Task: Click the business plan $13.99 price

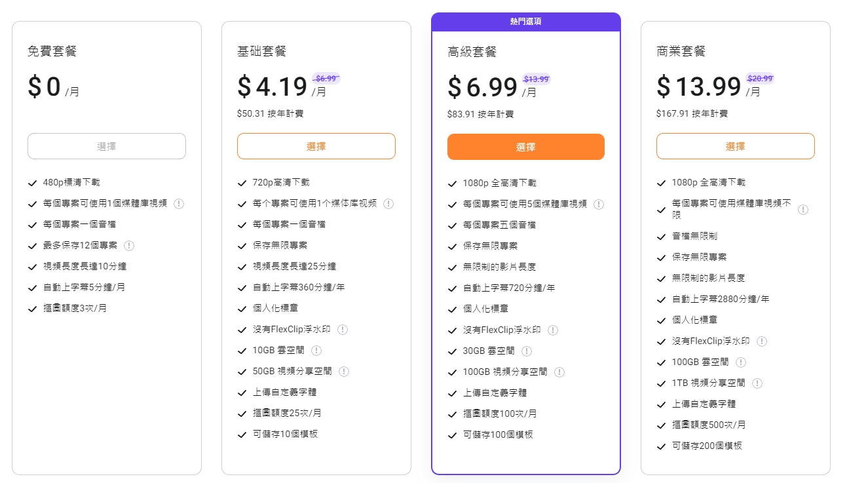Action: pos(699,87)
